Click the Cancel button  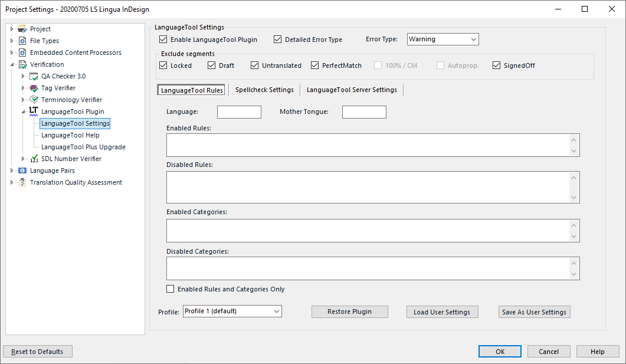[549, 352]
